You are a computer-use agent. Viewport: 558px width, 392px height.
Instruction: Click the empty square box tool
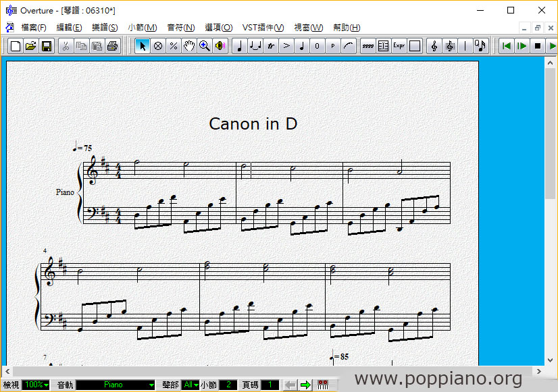[415, 46]
